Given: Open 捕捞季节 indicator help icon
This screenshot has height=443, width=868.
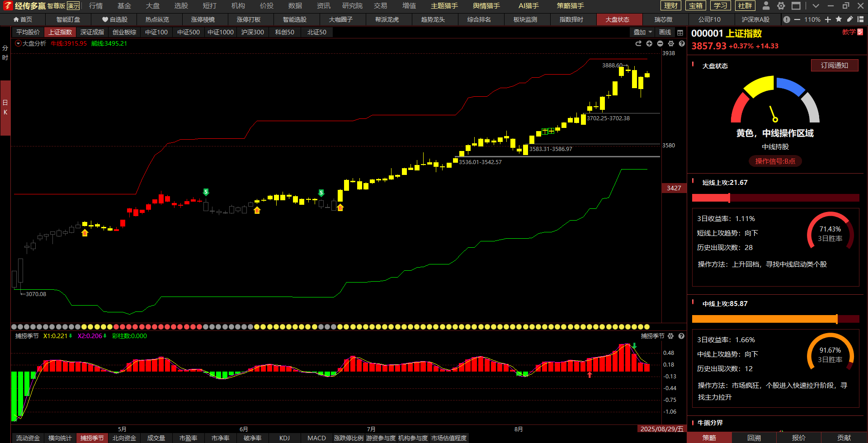Looking at the screenshot, I should pyautogui.click(x=681, y=336).
